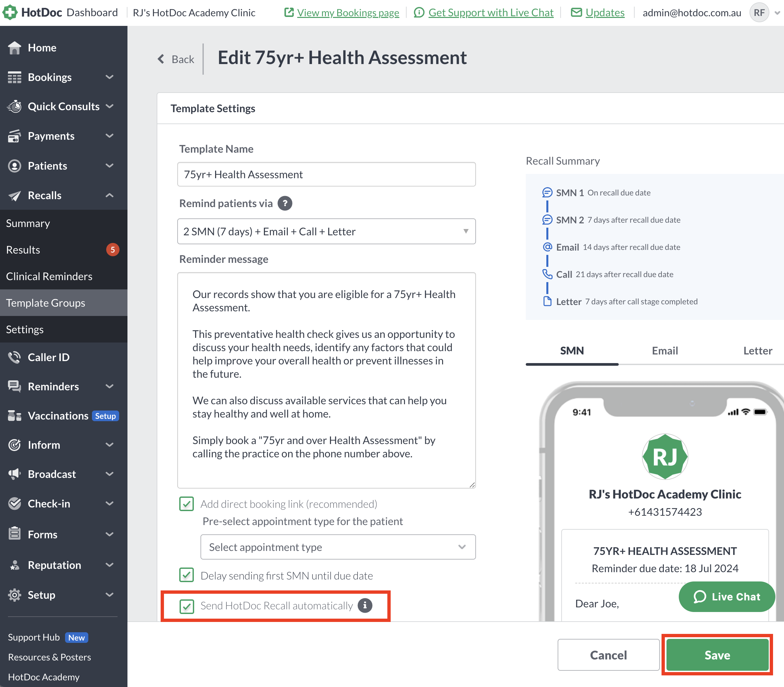Expand the Bookings menu chevron
This screenshot has height=687, width=784.
pyautogui.click(x=110, y=77)
